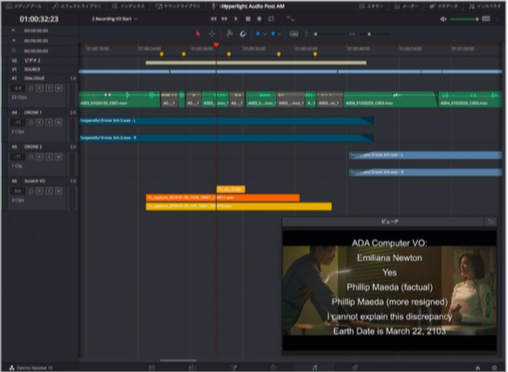The height and width of the screenshot is (372, 508).
Task: Arm record on the A6 Scratch VO track
Action: (40, 191)
